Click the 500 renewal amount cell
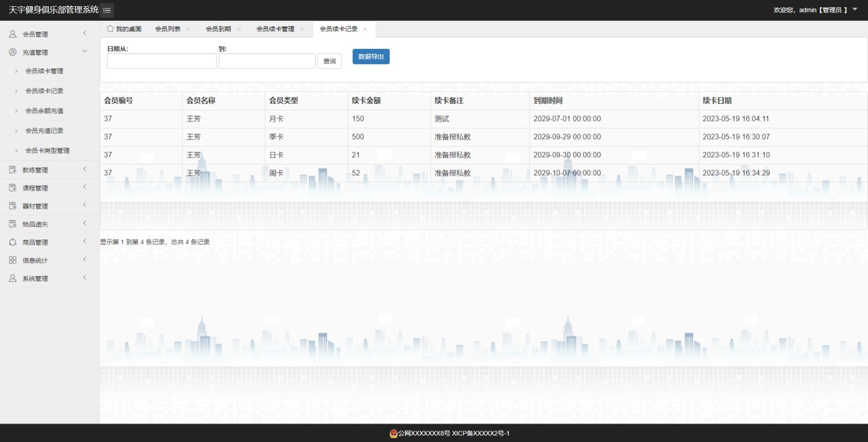Screen dimensions: 868x442 pyautogui.click(x=389, y=137)
